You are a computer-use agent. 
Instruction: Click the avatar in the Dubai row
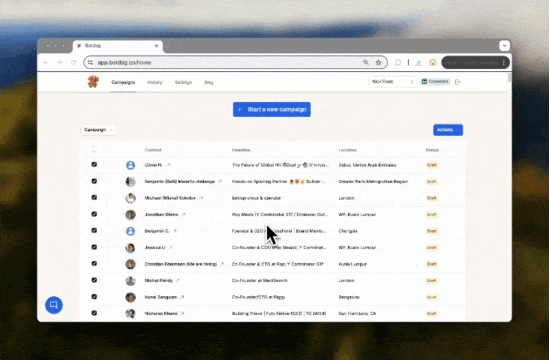click(130, 165)
